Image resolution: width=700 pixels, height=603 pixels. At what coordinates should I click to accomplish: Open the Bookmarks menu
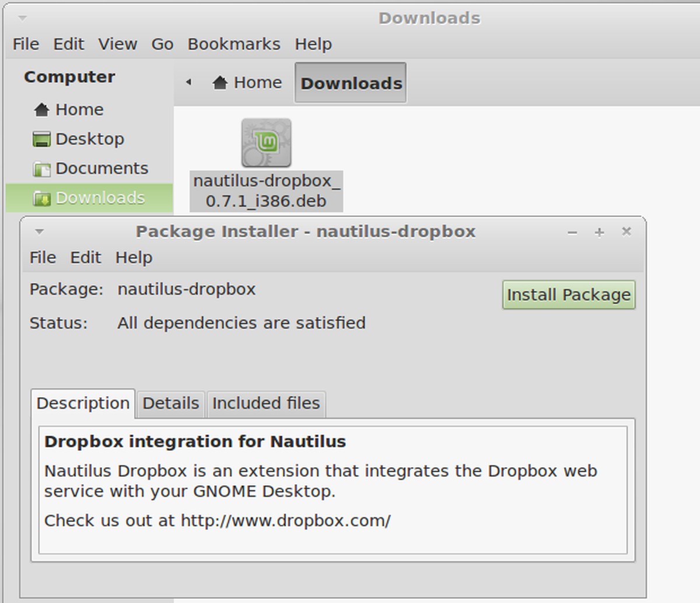[x=234, y=44]
